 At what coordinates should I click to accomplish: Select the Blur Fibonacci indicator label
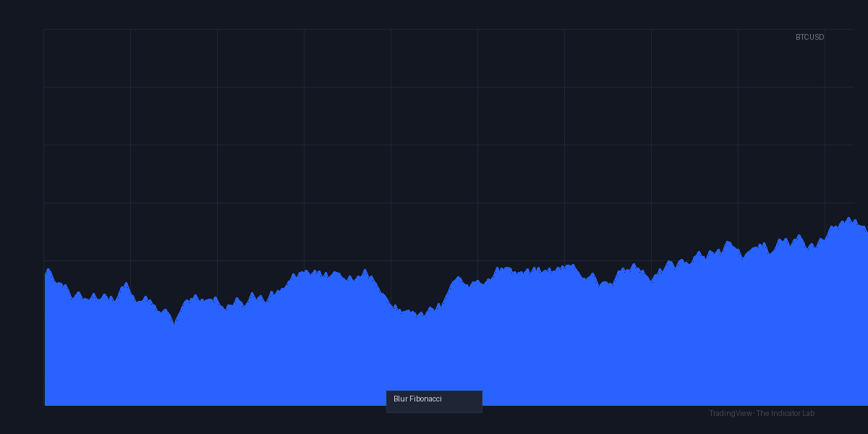point(434,401)
